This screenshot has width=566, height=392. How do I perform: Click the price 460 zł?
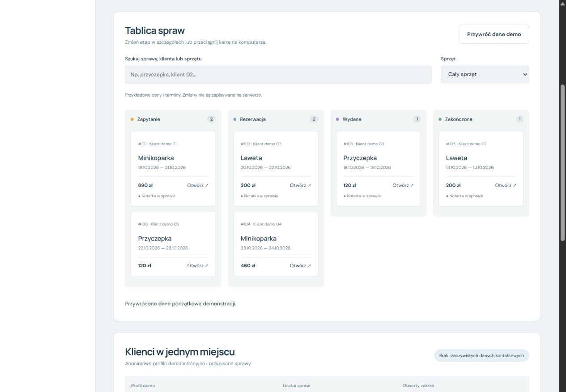point(248,266)
